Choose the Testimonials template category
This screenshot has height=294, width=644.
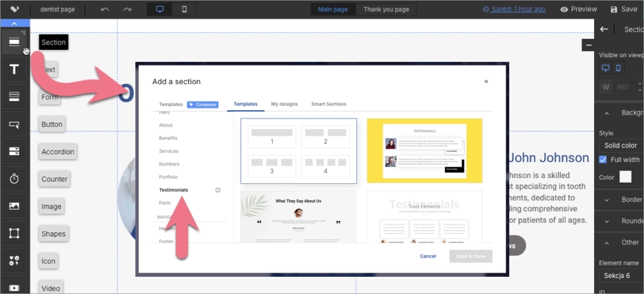[173, 190]
